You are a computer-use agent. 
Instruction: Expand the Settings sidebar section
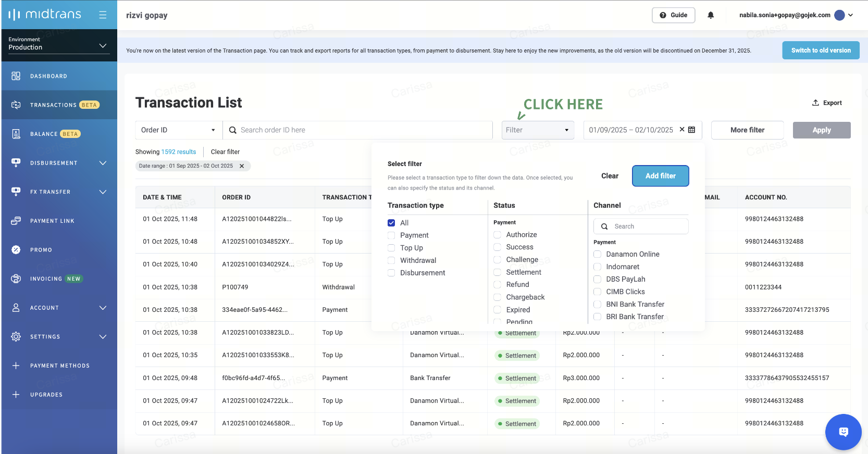pyautogui.click(x=103, y=337)
